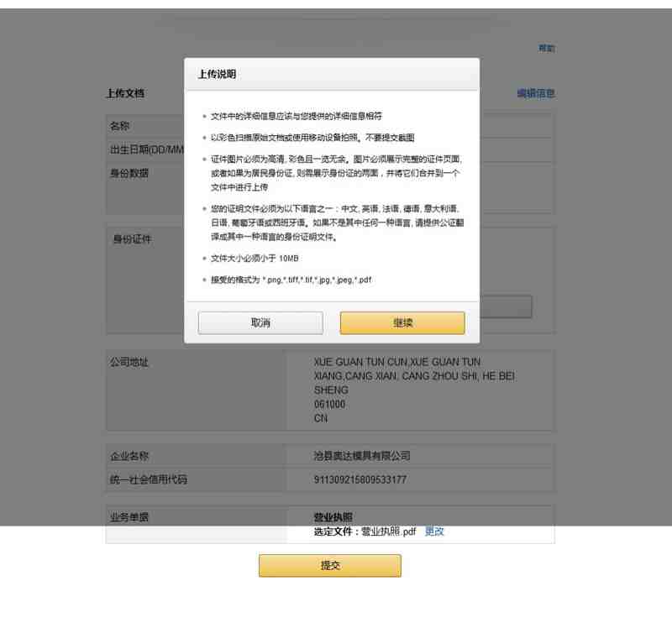The image size is (672, 623).
Task: Click the 上传文档 heading
Action: (x=125, y=93)
